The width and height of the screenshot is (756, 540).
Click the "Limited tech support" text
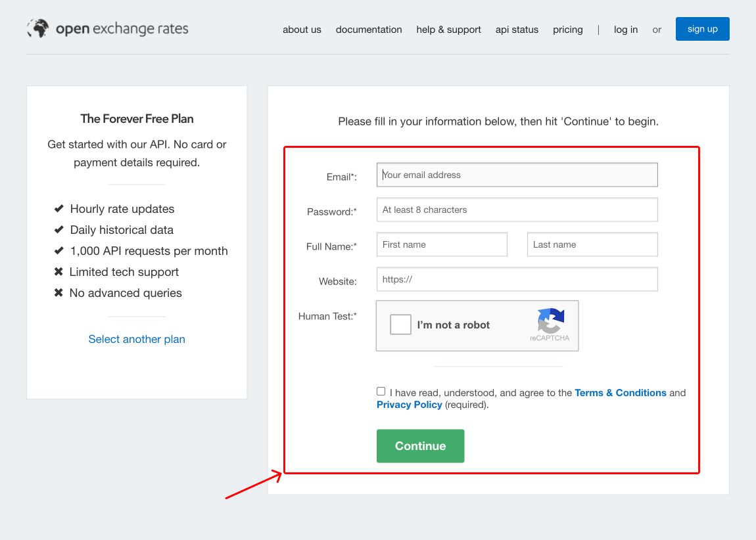(x=124, y=272)
